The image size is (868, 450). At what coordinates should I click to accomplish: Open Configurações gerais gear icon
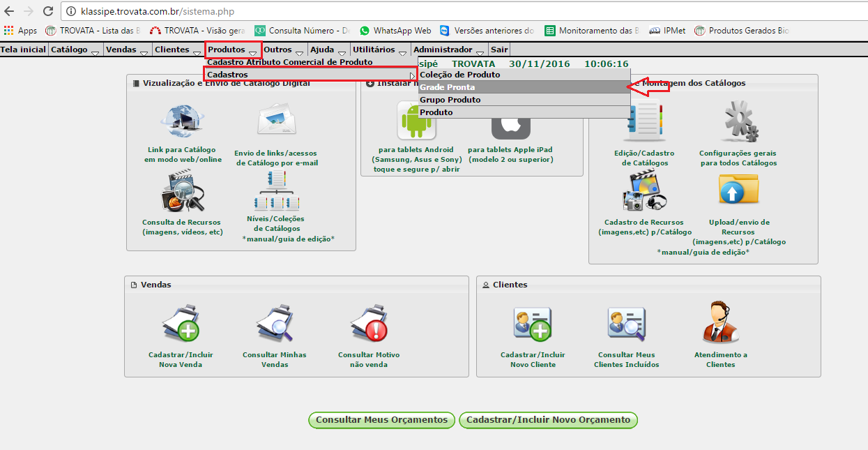click(x=738, y=122)
